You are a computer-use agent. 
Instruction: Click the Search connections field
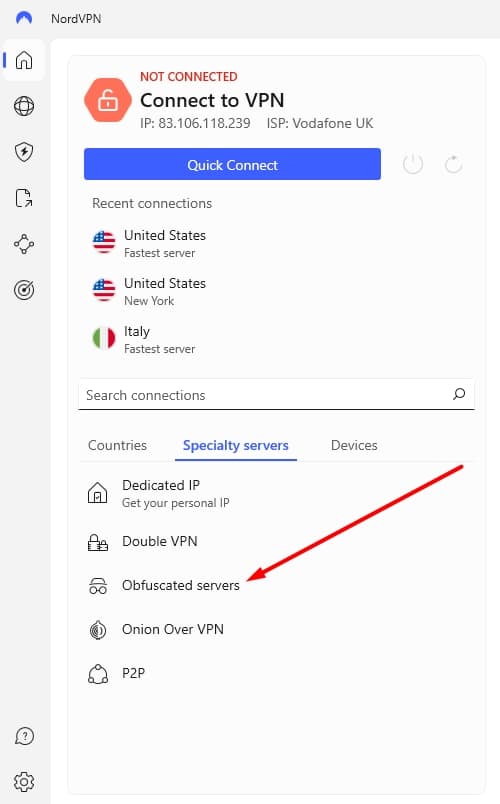276,395
